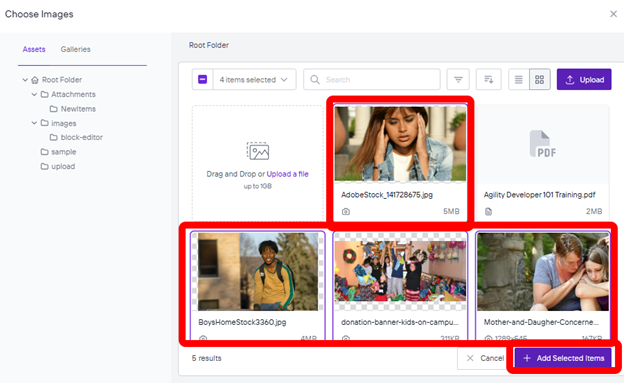Image resolution: width=624 pixels, height=383 pixels.
Task: Switch to the Galleries tab
Action: (76, 49)
